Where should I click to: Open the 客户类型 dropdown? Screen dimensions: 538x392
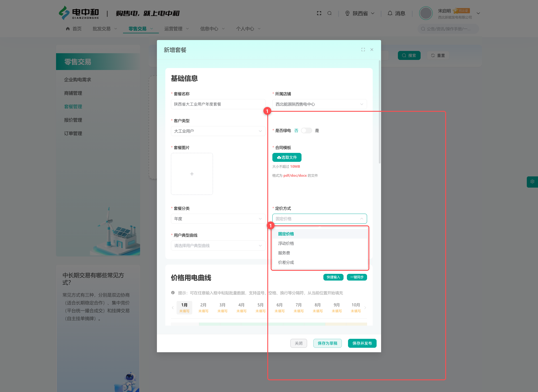click(x=218, y=131)
